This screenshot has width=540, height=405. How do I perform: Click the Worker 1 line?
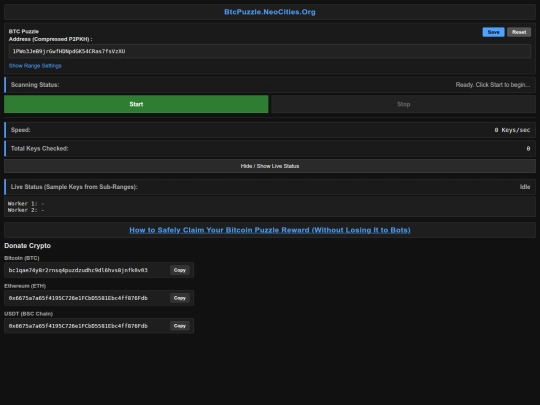26,204
